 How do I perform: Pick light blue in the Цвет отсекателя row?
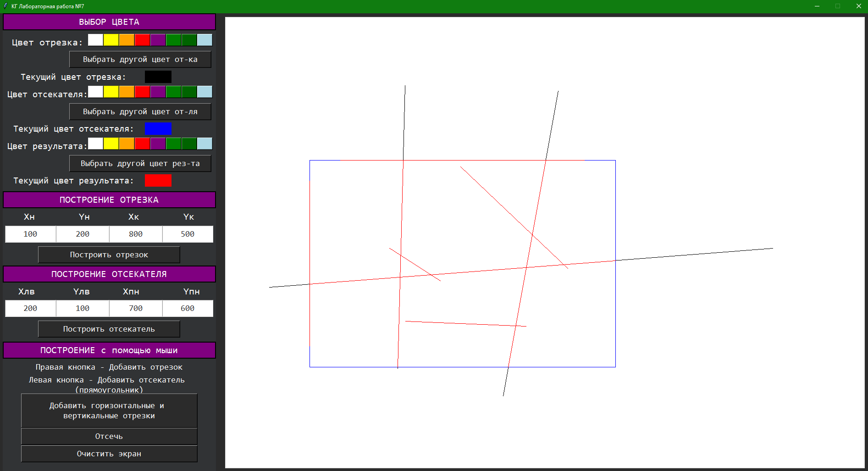tap(205, 92)
